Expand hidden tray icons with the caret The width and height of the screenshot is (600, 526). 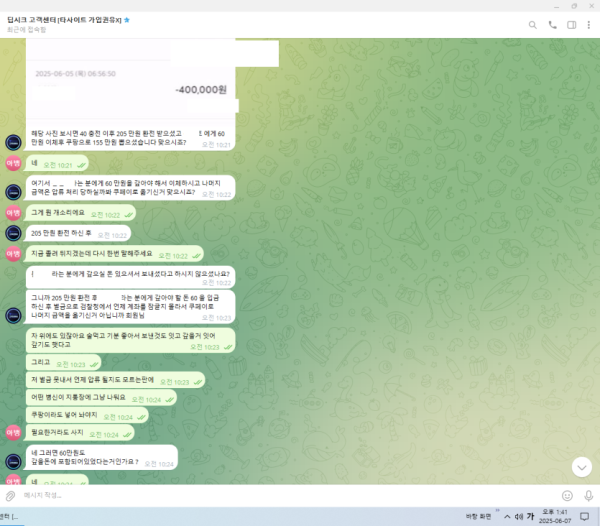[507, 517]
